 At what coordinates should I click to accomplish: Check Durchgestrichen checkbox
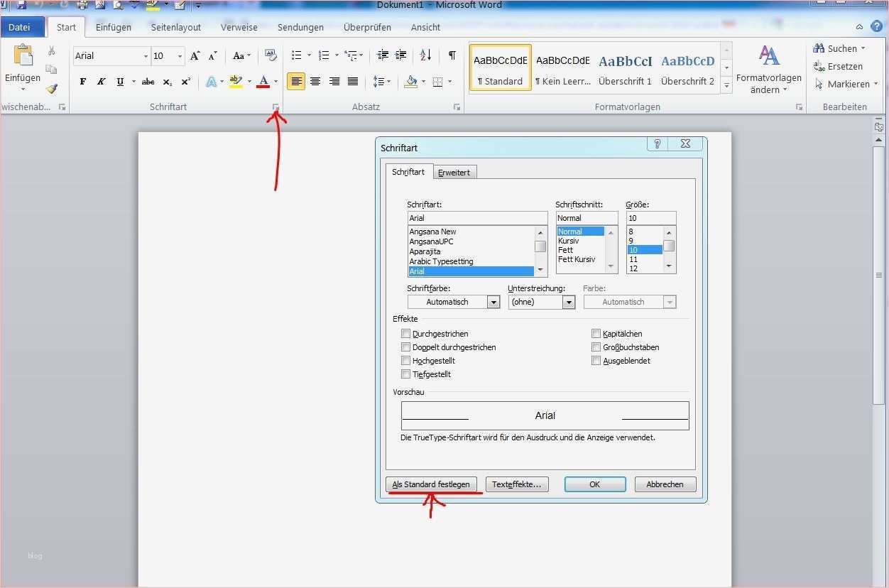405,334
